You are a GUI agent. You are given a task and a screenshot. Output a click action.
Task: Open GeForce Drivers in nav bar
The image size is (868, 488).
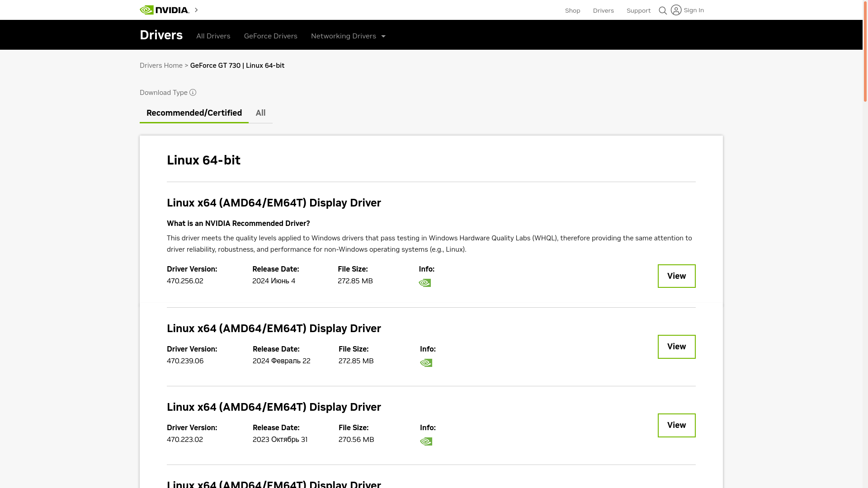271,36
